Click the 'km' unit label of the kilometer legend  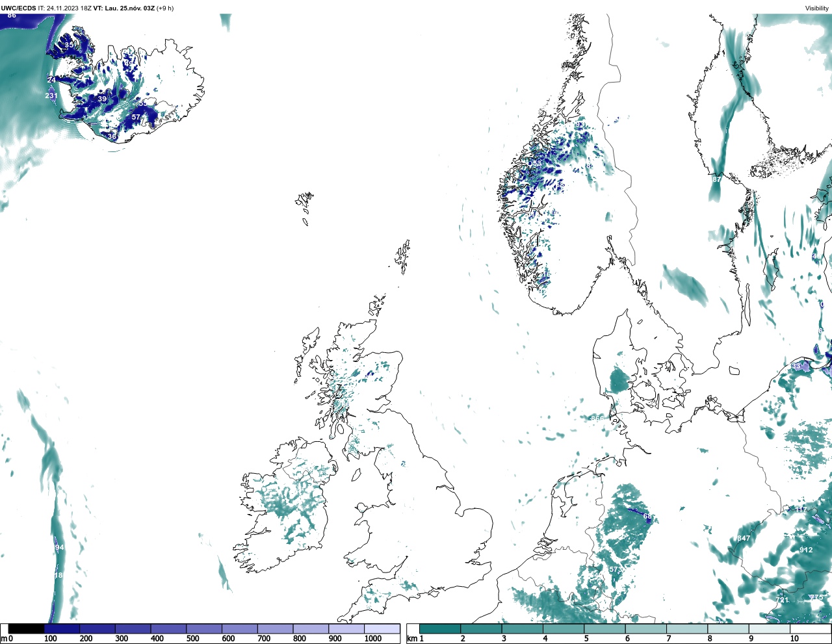[x=411, y=639]
